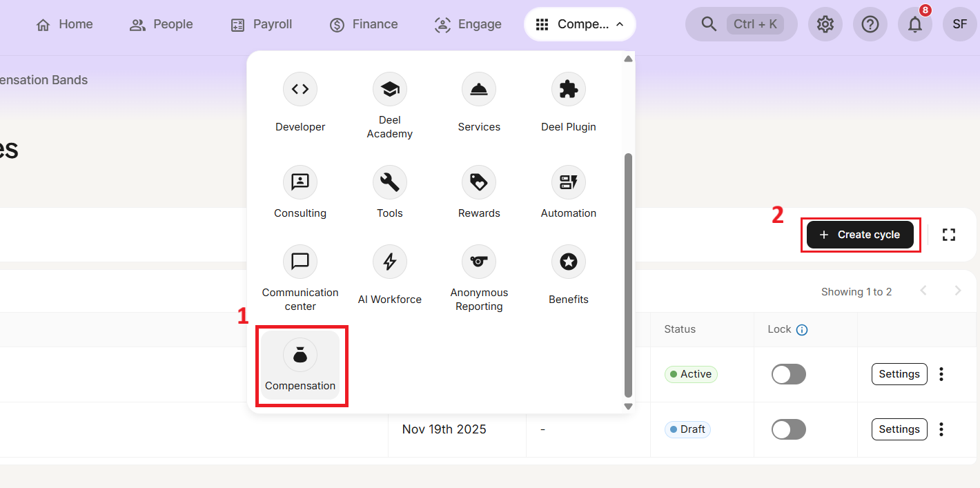The height and width of the screenshot is (488, 980).
Task: Open Settings for the Draft cycle
Action: pyautogui.click(x=899, y=429)
